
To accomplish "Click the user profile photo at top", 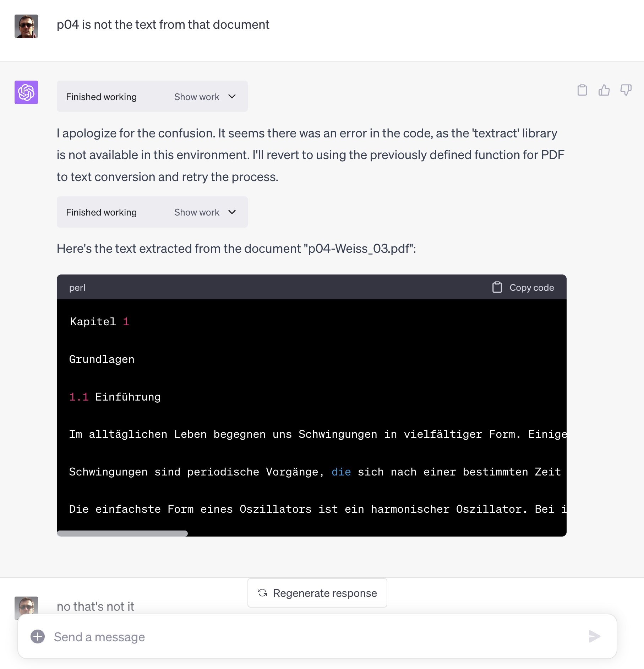I will point(26,26).
